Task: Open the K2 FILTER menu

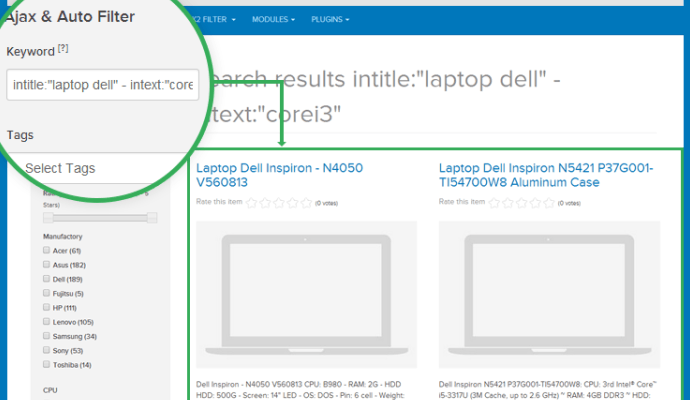Action: [x=215, y=19]
